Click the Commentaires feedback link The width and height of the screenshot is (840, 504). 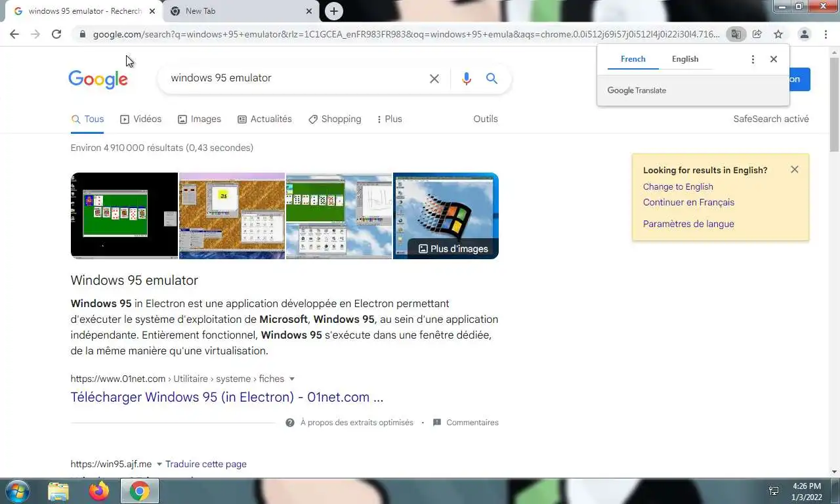click(466, 423)
